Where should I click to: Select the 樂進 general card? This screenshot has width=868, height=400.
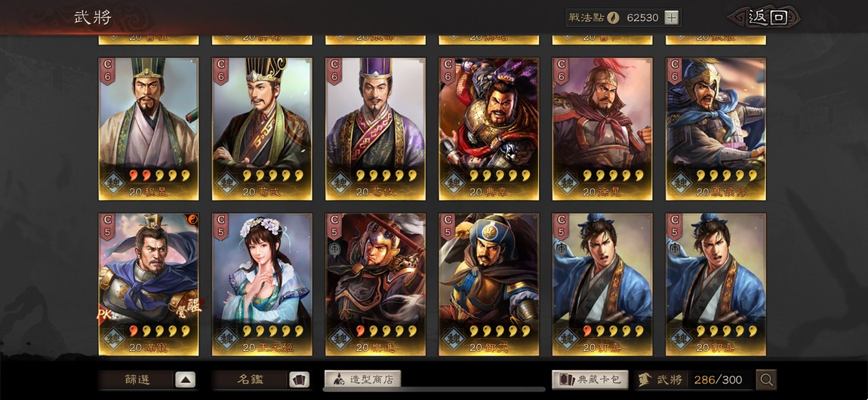(375, 285)
